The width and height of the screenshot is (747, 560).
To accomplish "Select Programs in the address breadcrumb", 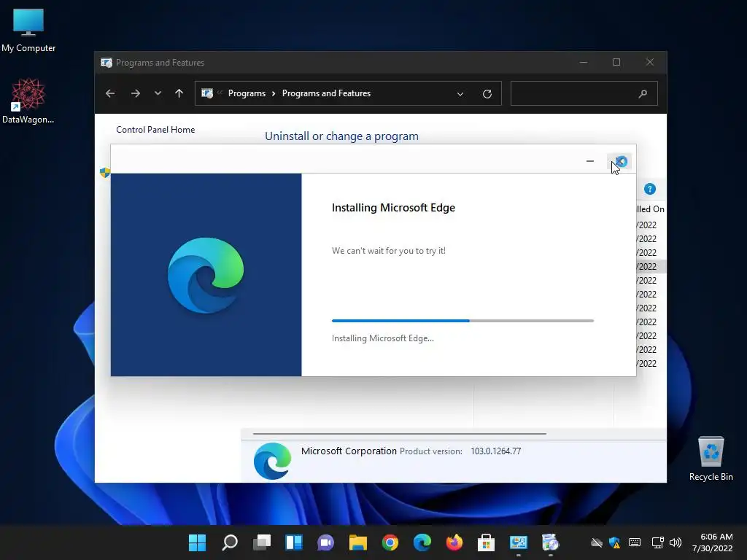I will pos(247,93).
